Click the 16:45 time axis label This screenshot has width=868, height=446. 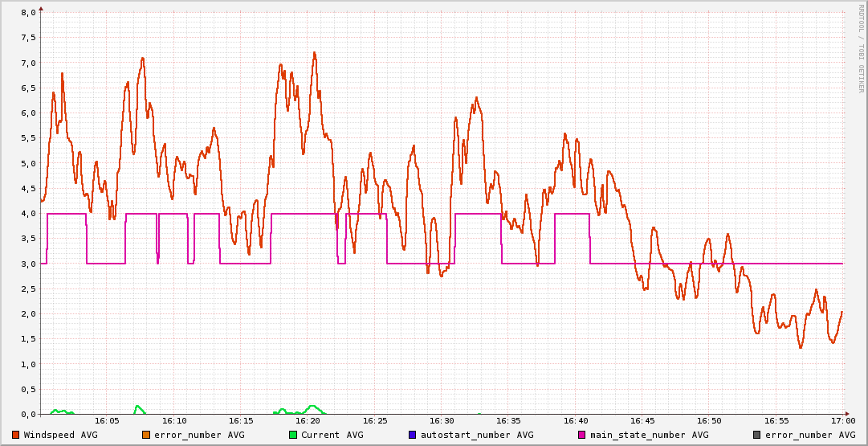click(x=642, y=420)
